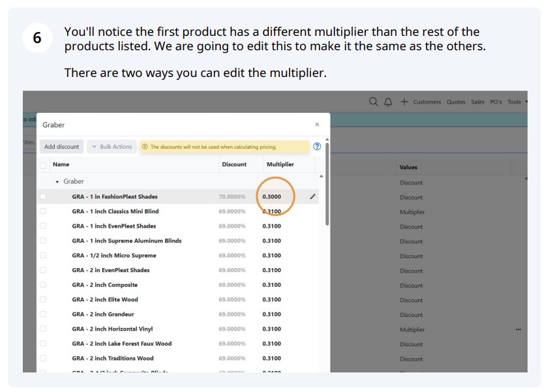This screenshot has height=392, width=553.
Task: Sort by the Discount column header
Action: coord(234,164)
